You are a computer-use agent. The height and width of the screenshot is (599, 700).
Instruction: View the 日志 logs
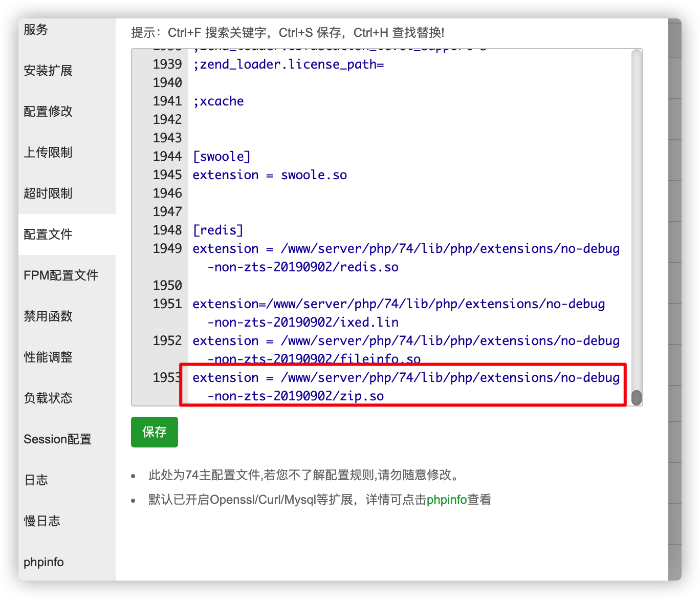(36, 480)
